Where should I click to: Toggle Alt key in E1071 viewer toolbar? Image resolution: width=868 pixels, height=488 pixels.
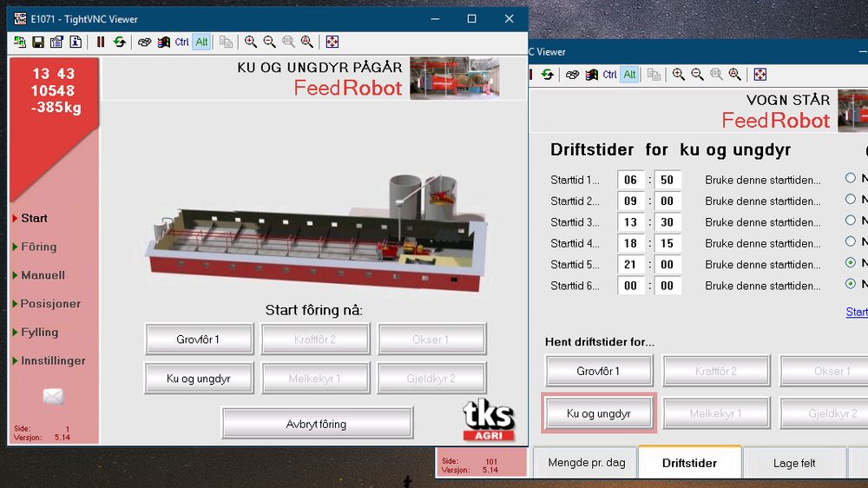click(x=201, y=42)
